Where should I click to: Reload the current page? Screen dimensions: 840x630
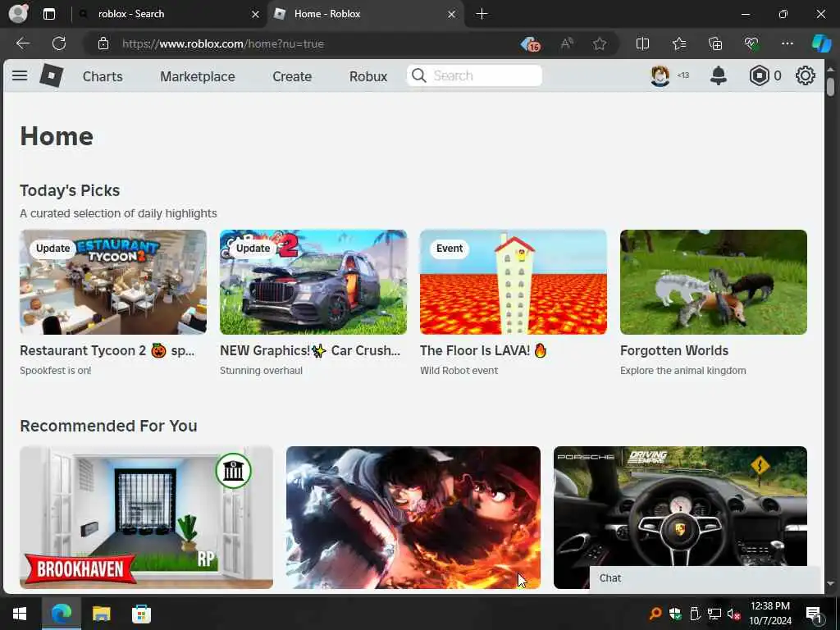tap(59, 43)
